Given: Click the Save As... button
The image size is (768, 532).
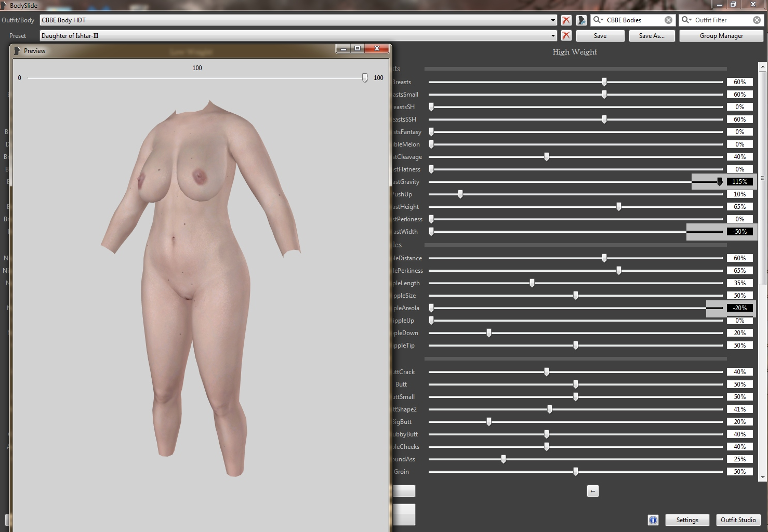Looking at the screenshot, I should point(652,36).
